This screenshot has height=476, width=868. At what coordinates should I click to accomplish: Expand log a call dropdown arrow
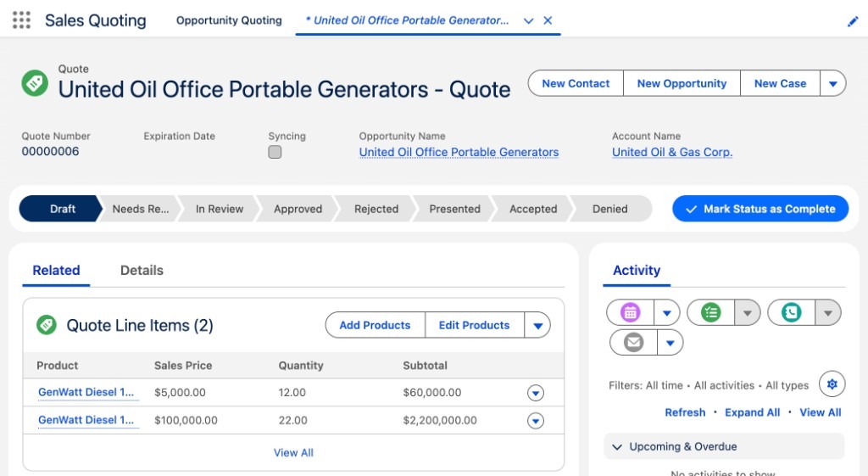827,313
